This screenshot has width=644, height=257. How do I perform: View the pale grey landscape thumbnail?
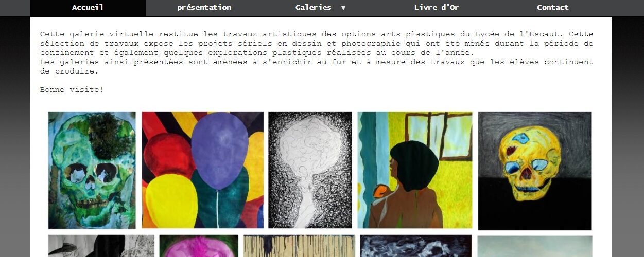coord(535,246)
